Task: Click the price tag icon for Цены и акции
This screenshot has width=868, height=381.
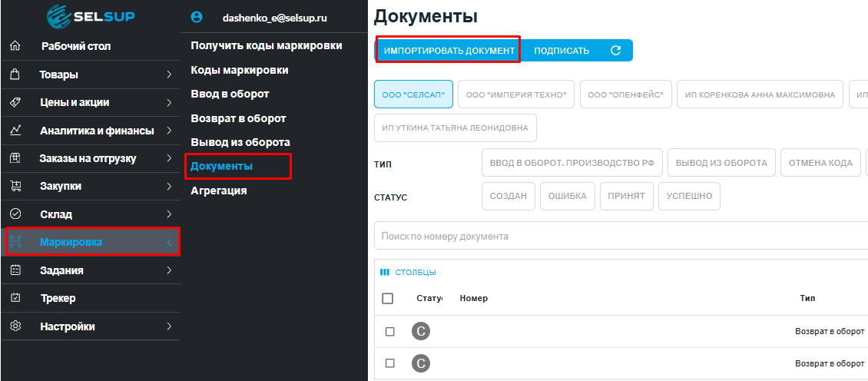Action: pos(15,102)
